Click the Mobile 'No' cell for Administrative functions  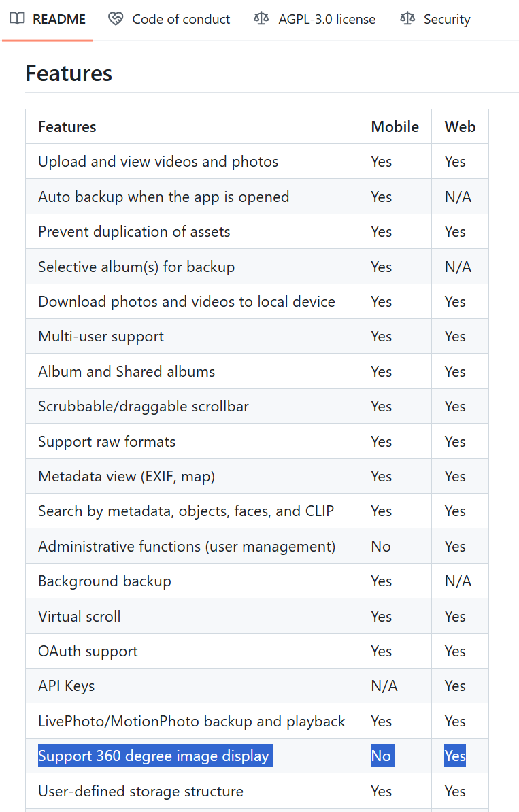click(x=381, y=546)
